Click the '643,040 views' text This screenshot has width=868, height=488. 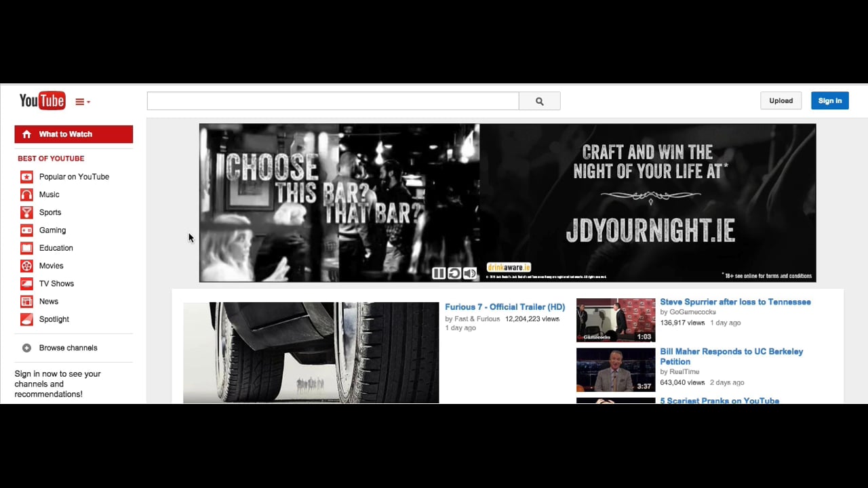click(x=683, y=382)
